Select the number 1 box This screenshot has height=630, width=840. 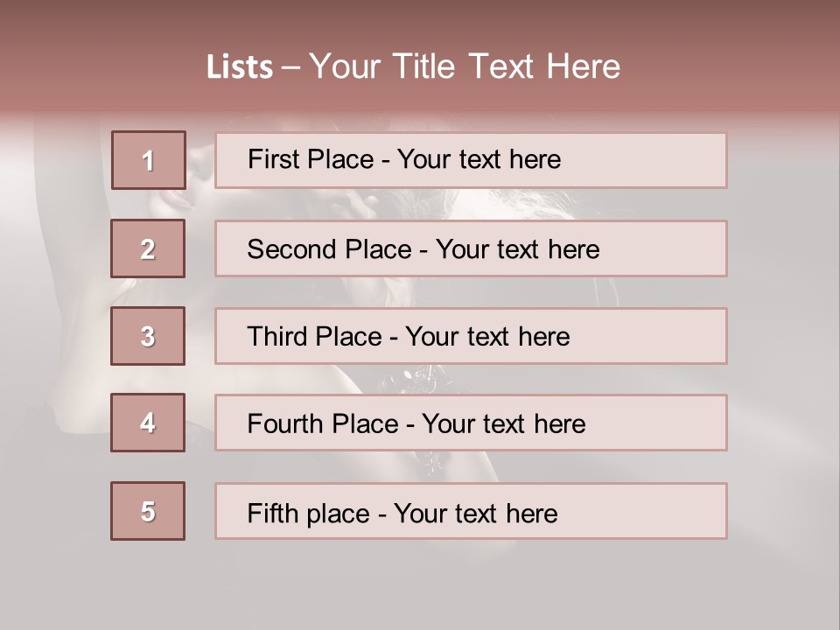point(149,160)
